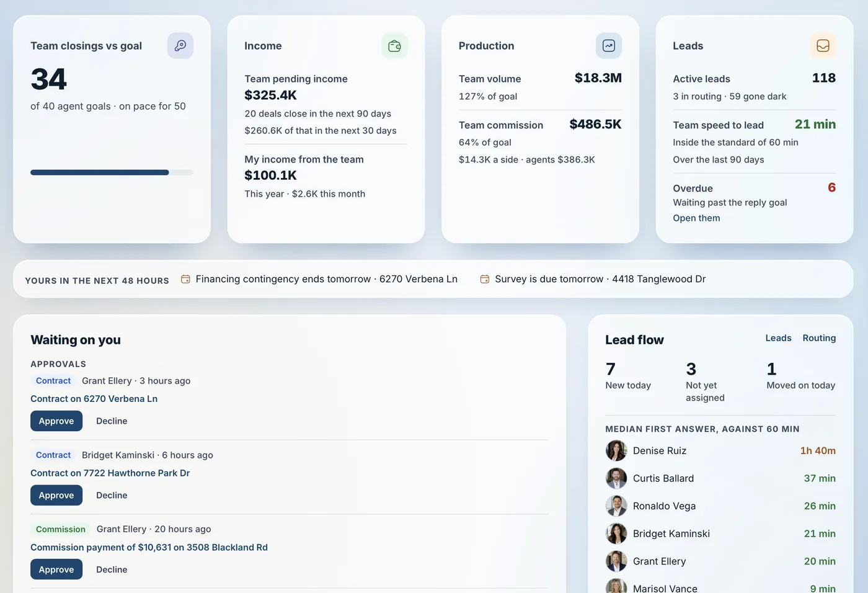
Task: Open the overdue leads via Open them
Action: [x=696, y=218]
